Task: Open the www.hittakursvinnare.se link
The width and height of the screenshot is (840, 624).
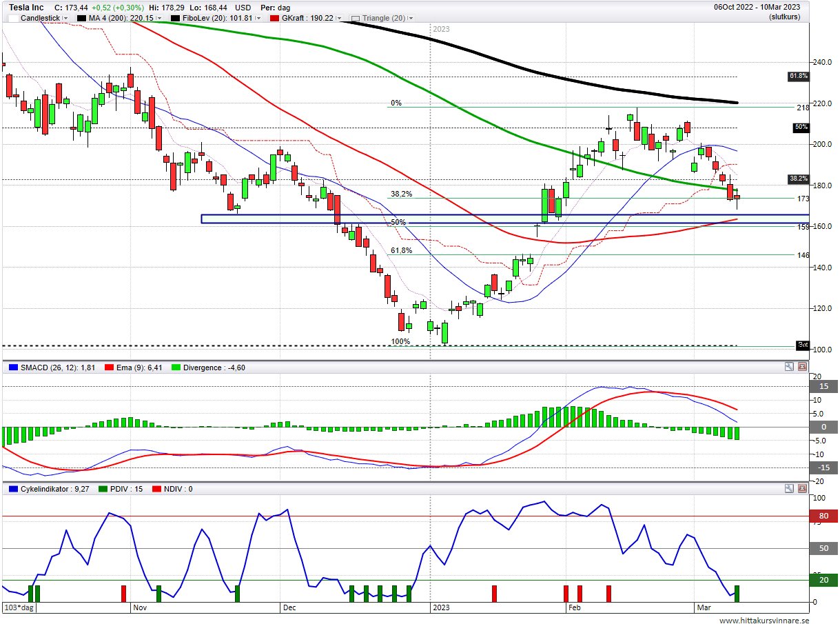Action: click(765, 620)
